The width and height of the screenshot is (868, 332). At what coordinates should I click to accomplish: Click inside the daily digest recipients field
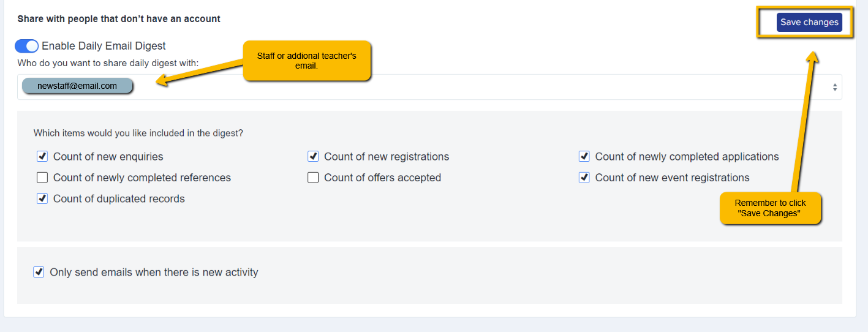[429, 87]
